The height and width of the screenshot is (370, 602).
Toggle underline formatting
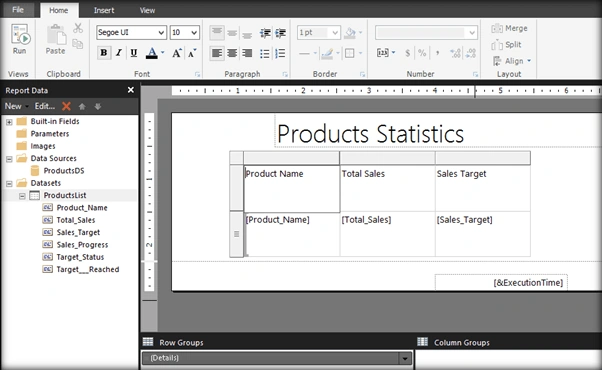pos(134,53)
